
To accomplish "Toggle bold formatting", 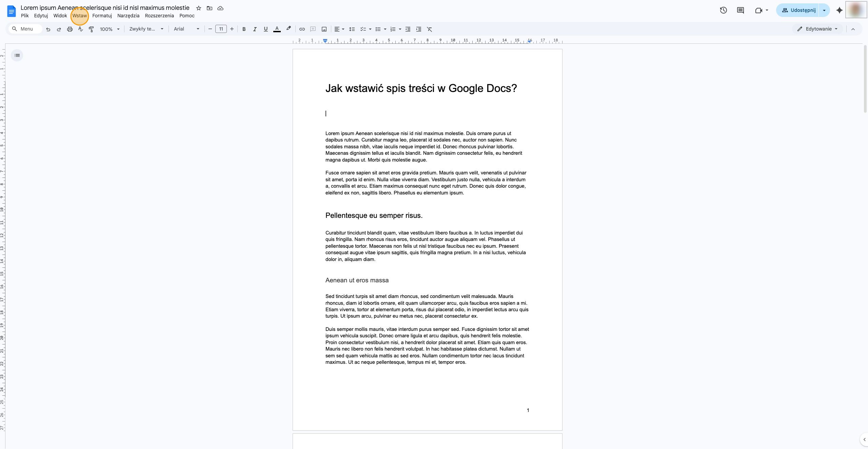I will [x=244, y=29].
